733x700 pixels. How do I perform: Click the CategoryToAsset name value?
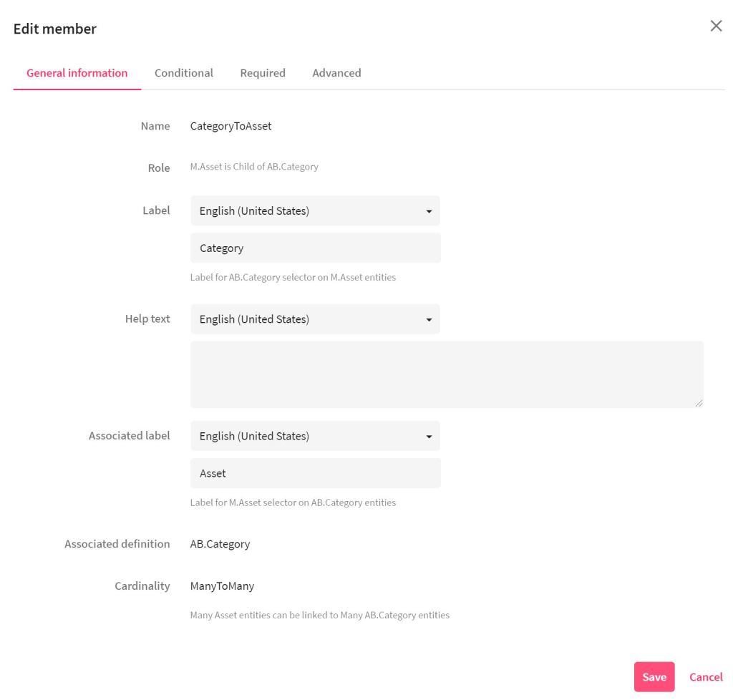[x=230, y=126]
